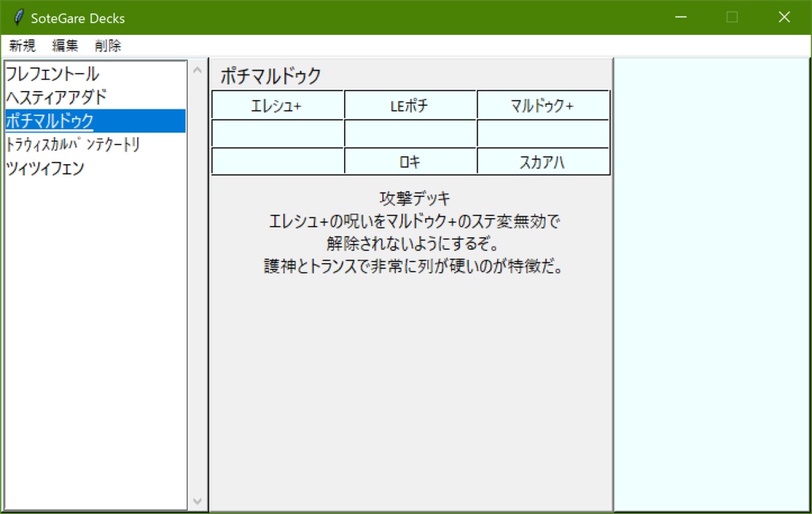Select トラウィスカルパンテクートリ deck in list

point(95,144)
